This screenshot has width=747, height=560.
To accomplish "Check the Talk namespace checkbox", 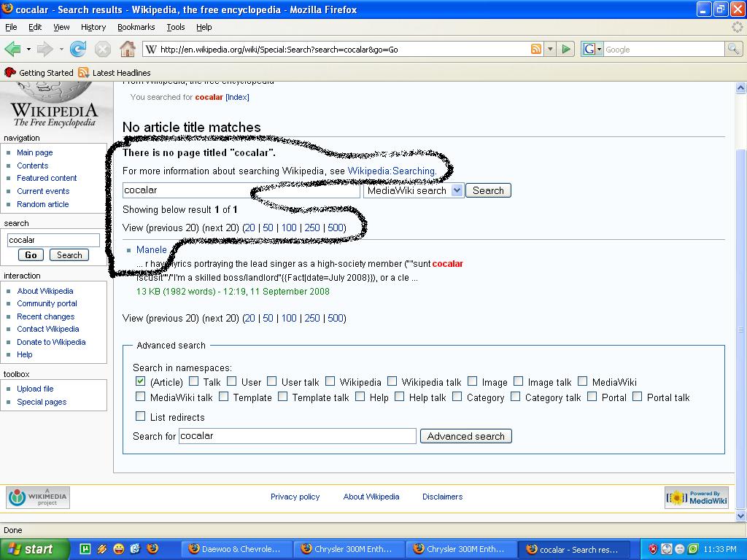I will click(193, 381).
